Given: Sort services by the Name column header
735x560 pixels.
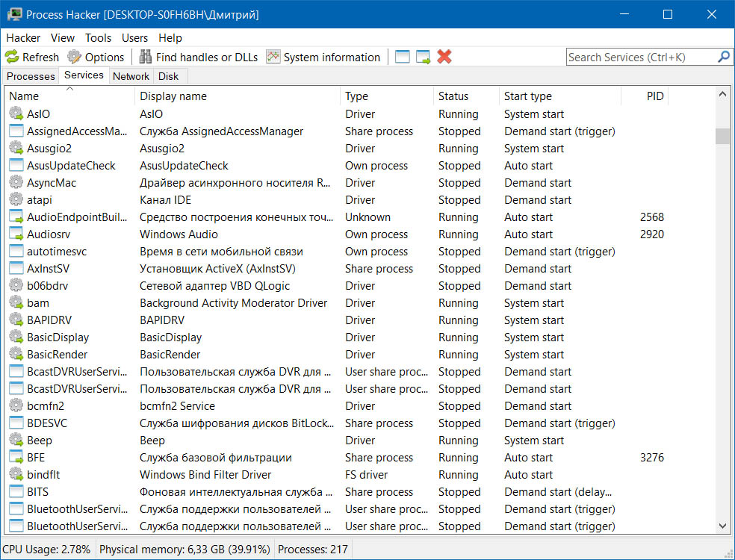Looking at the screenshot, I should pos(70,96).
